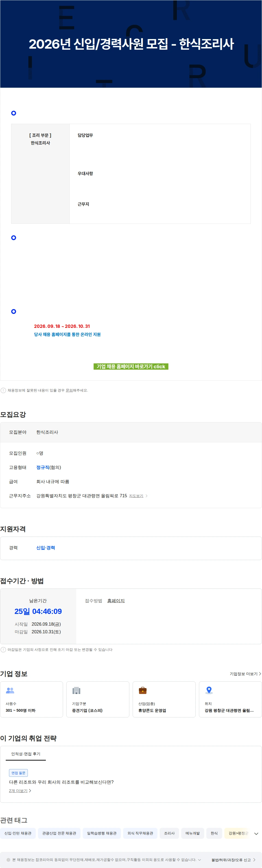The height and width of the screenshot is (868, 262).
Task: Expand the related tags list arrow
Action: coord(256,833)
